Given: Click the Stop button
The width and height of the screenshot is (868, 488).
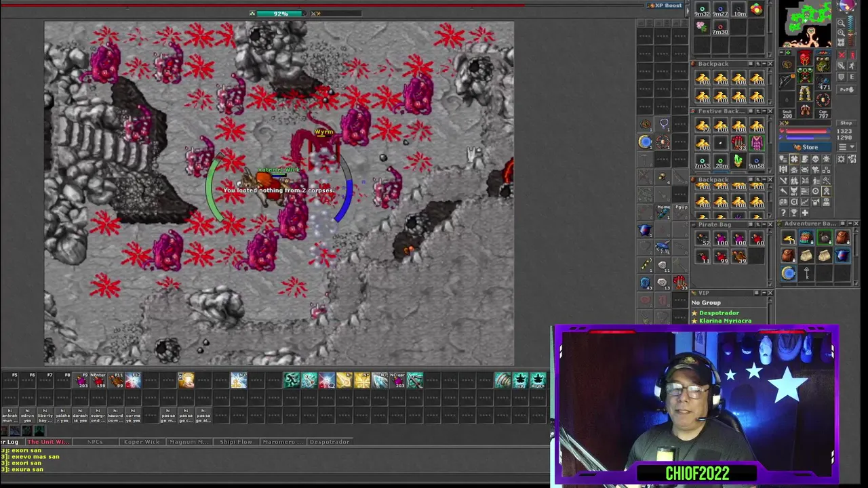Looking at the screenshot, I should (846, 123).
